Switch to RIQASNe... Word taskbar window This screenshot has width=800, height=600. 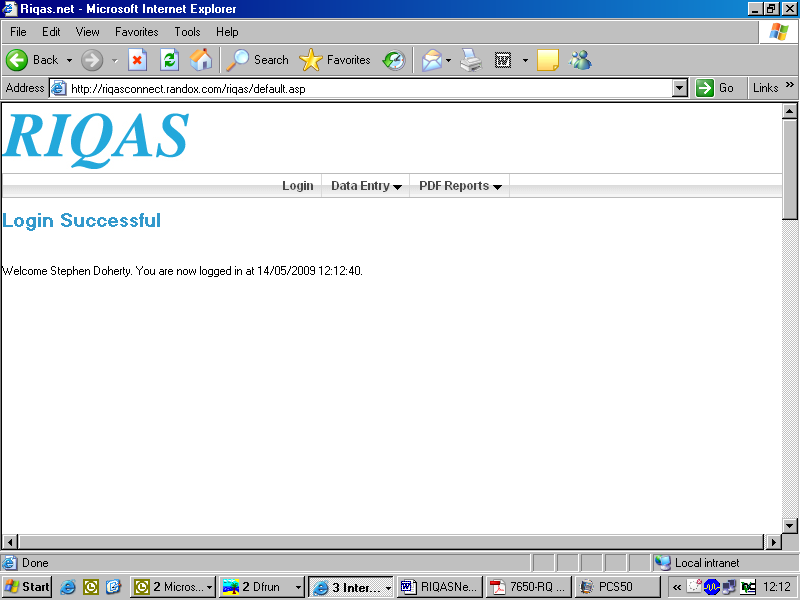(440, 587)
